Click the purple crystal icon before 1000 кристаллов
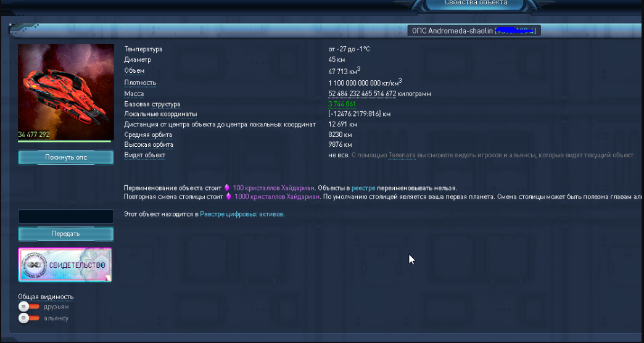The height and width of the screenshot is (343, 644). [x=229, y=197]
